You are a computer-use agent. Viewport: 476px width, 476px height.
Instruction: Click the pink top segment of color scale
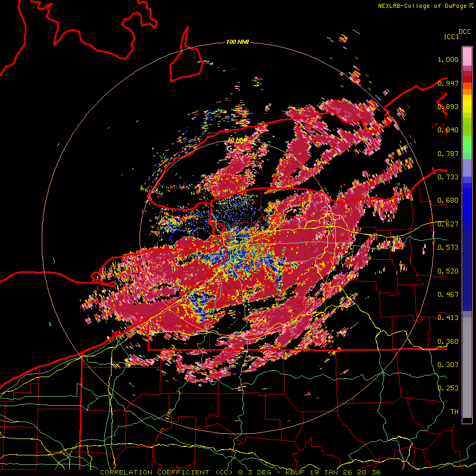467,57
